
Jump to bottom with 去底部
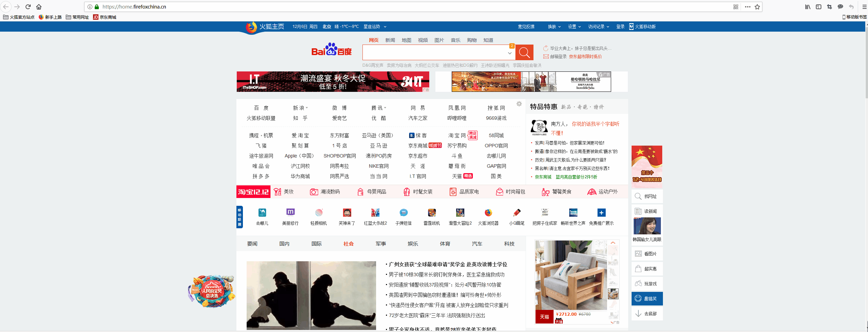click(647, 314)
